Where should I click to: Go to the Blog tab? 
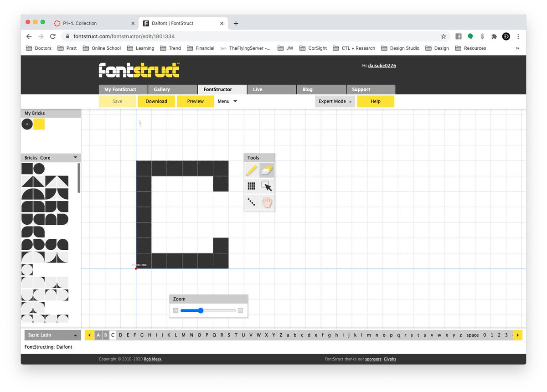coord(321,89)
